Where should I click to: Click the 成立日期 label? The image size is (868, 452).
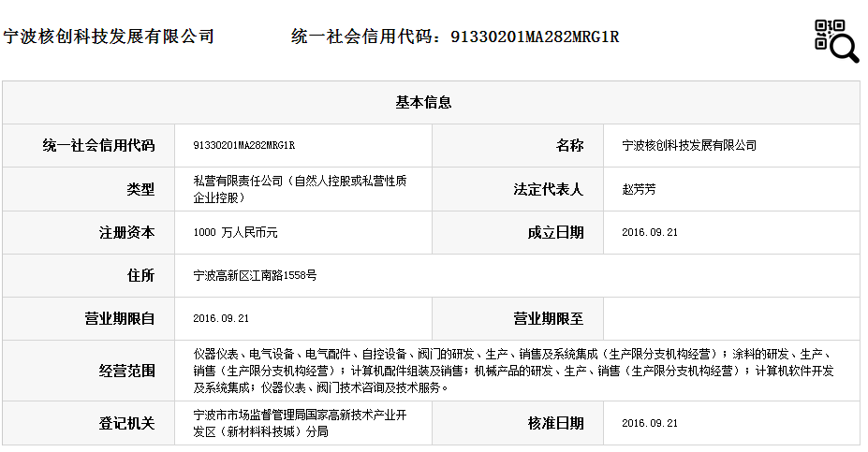coord(555,232)
